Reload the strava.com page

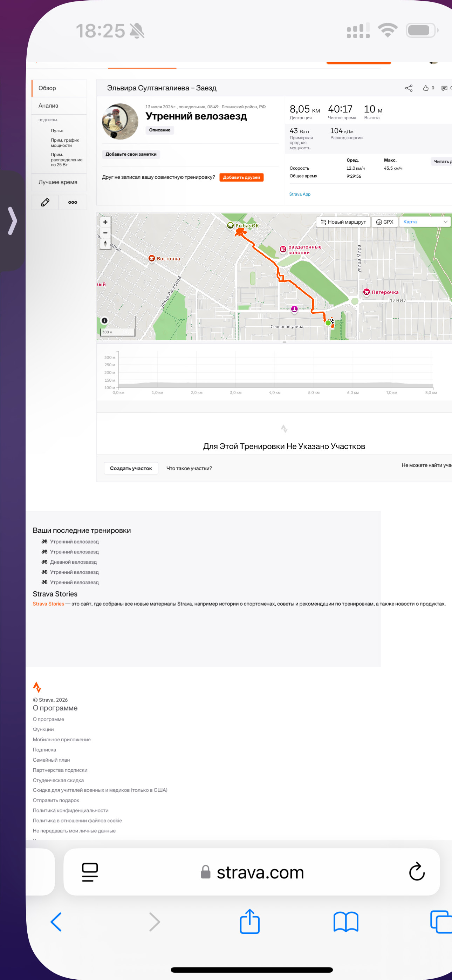[x=417, y=871]
